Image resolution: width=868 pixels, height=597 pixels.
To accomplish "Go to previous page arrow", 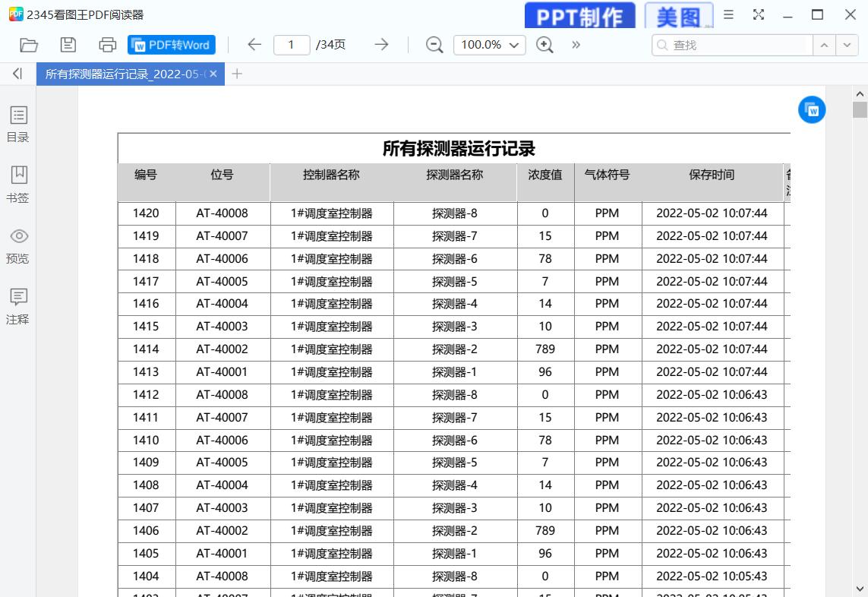I will click(x=254, y=45).
